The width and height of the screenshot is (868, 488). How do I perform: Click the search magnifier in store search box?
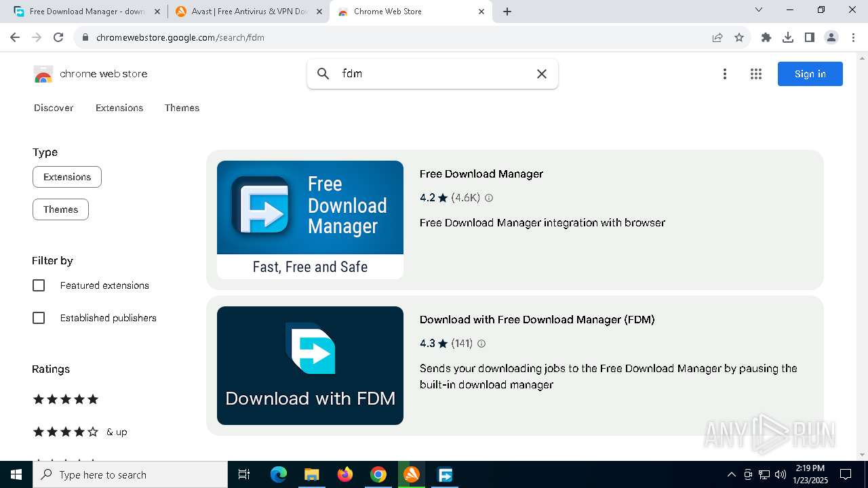click(x=323, y=74)
